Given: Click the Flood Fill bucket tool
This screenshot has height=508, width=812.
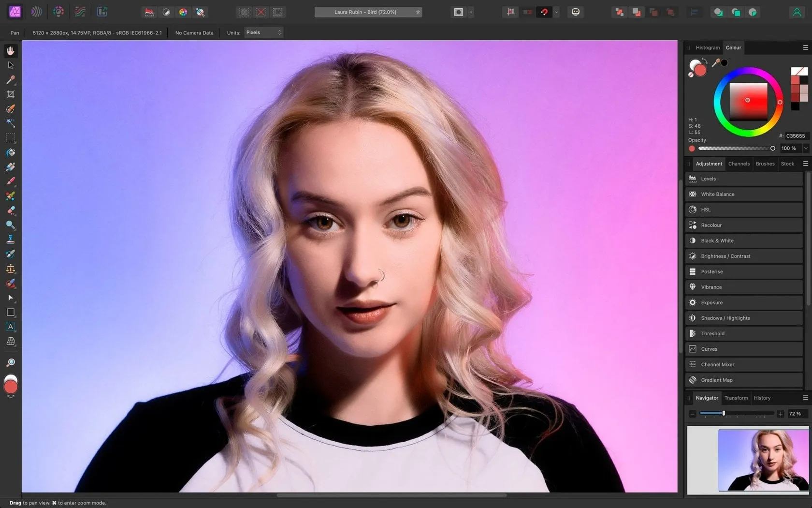Looking at the screenshot, I should click(x=11, y=152).
